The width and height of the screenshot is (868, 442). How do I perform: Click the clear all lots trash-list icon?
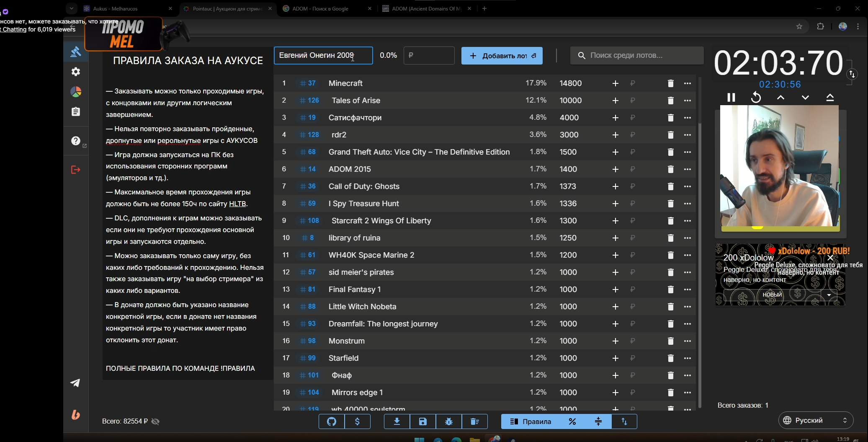475,421
